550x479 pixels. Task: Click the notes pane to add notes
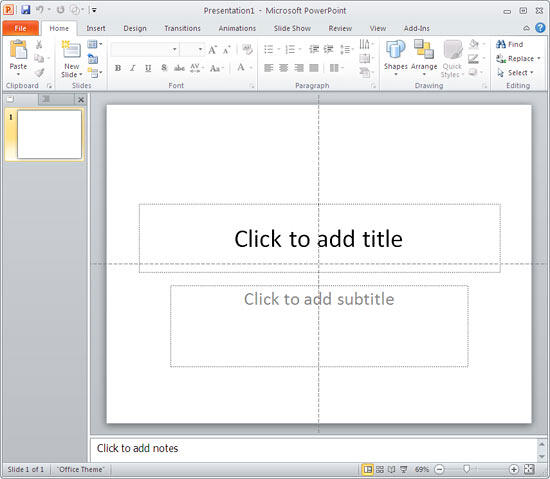pyautogui.click(x=313, y=449)
